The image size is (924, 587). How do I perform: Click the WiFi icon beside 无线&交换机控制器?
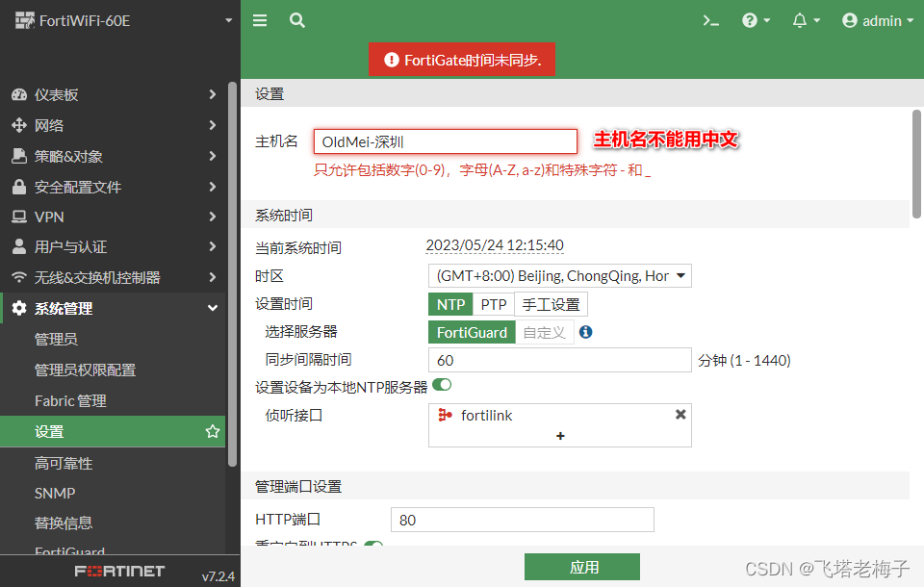pyautogui.click(x=19, y=277)
